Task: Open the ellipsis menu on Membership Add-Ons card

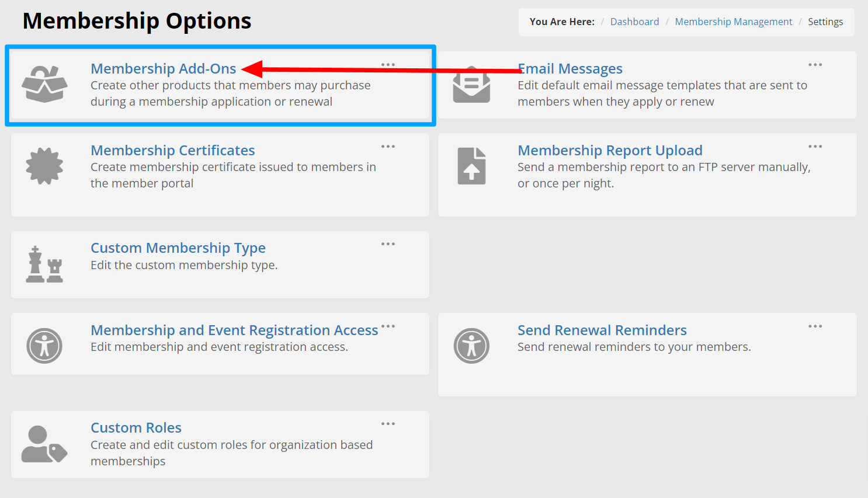Action: [388, 65]
